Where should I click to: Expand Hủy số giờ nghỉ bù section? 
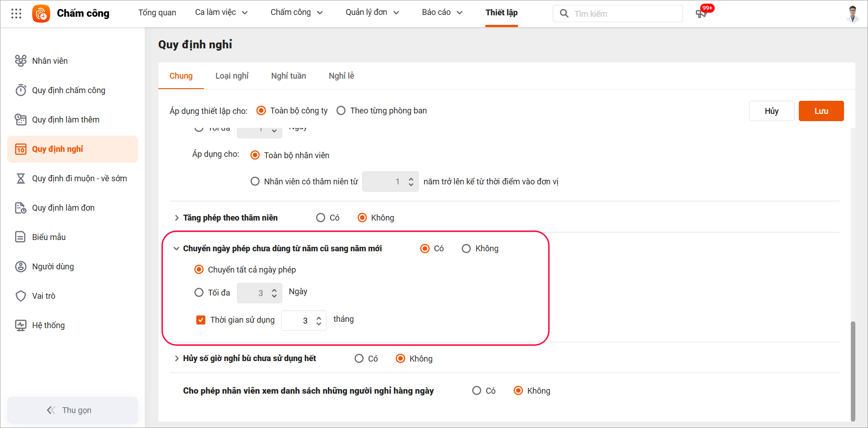(x=177, y=358)
